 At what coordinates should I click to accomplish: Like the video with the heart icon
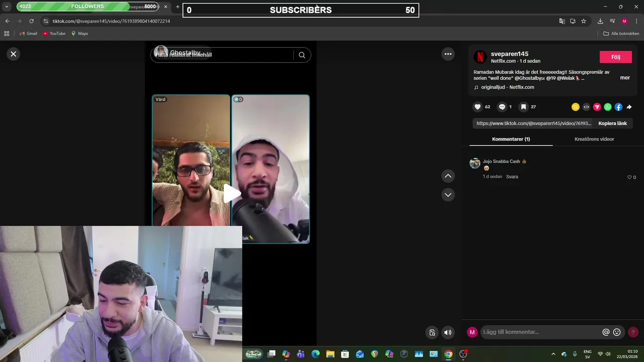pyautogui.click(x=477, y=107)
